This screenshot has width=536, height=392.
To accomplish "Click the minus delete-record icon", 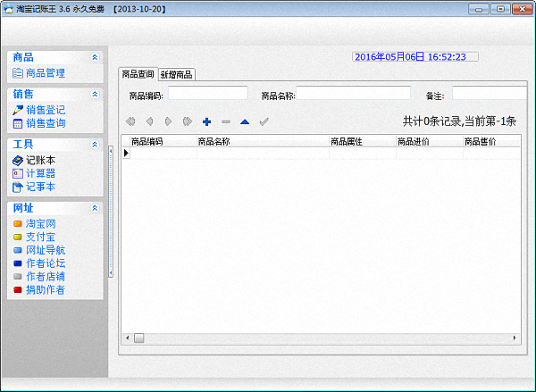I will 225,121.
